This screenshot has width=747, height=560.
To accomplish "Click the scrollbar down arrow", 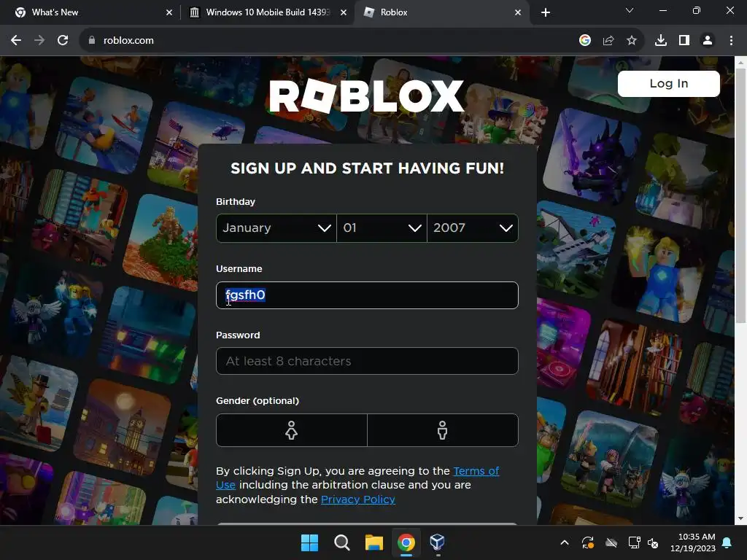I will (x=740, y=518).
